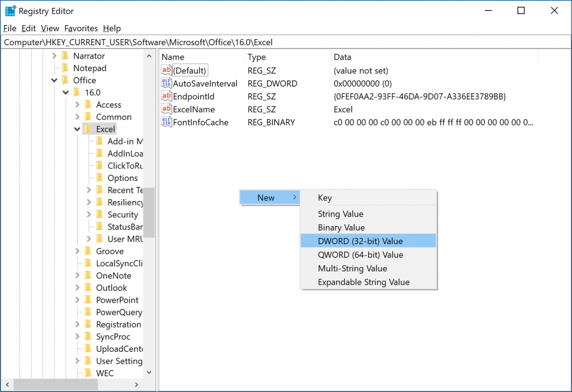Click the OneNote folder icon
The height and width of the screenshot is (392, 572).
point(88,275)
